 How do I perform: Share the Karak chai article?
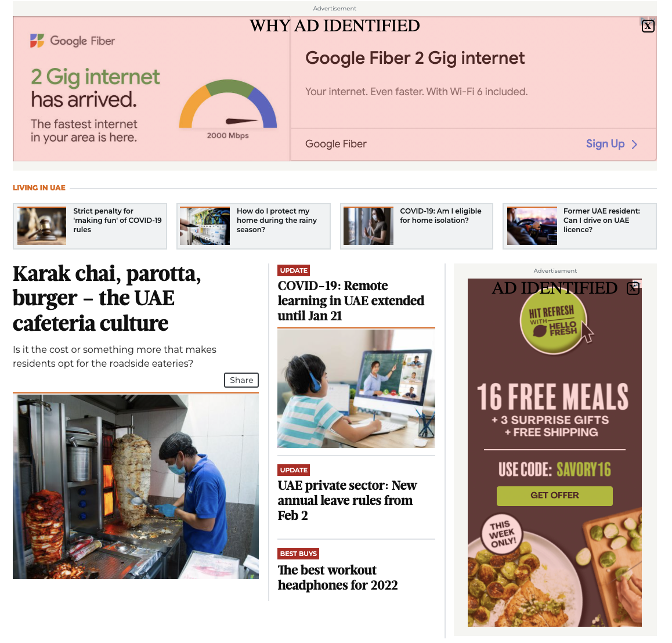(x=241, y=380)
